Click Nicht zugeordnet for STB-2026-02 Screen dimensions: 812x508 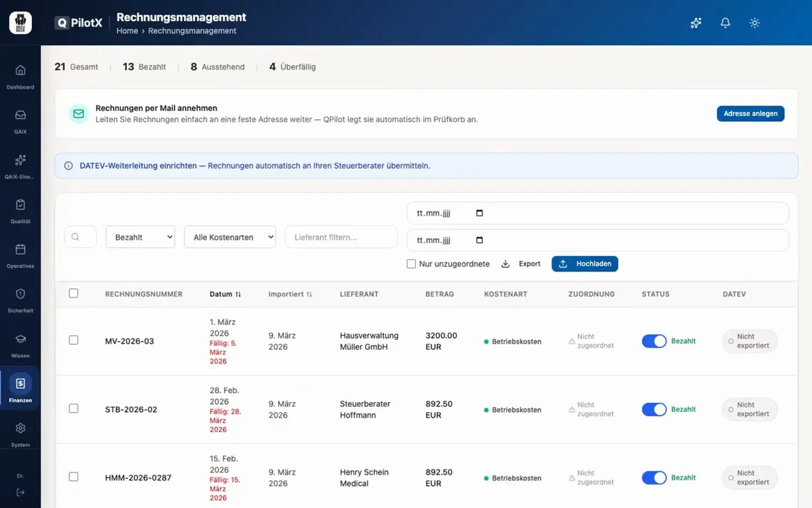[591, 409]
